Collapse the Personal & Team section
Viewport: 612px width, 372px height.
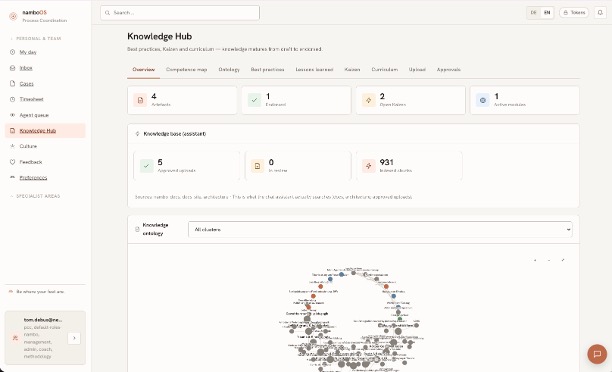tap(36, 39)
